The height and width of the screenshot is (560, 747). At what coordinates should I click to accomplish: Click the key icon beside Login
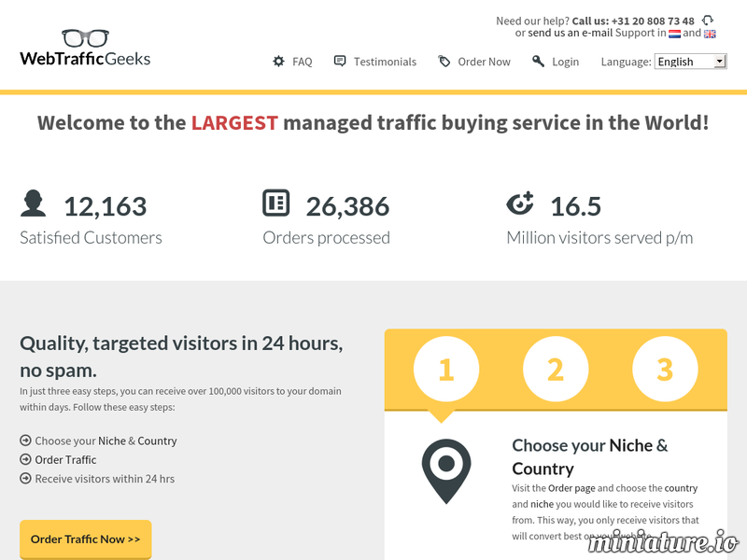[539, 61]
